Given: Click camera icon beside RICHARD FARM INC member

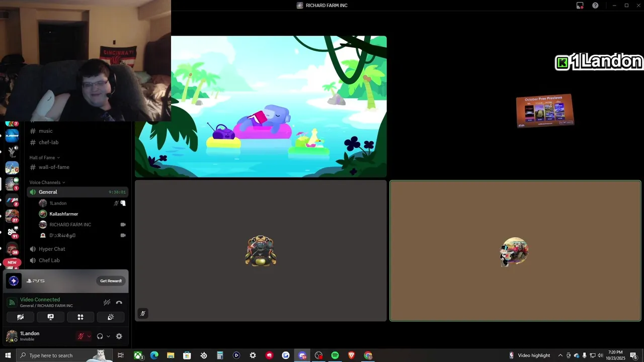Looking at the screenshot, I should [x=123, y=225].
